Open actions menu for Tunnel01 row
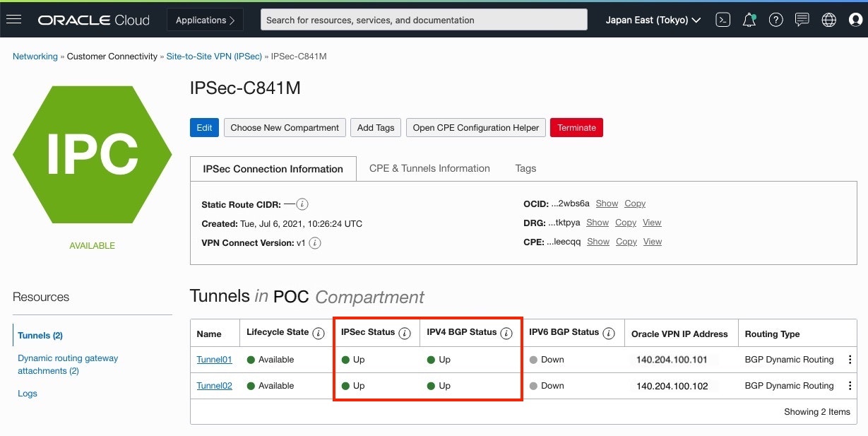This screenshot has height=436, width=868. 850,359
